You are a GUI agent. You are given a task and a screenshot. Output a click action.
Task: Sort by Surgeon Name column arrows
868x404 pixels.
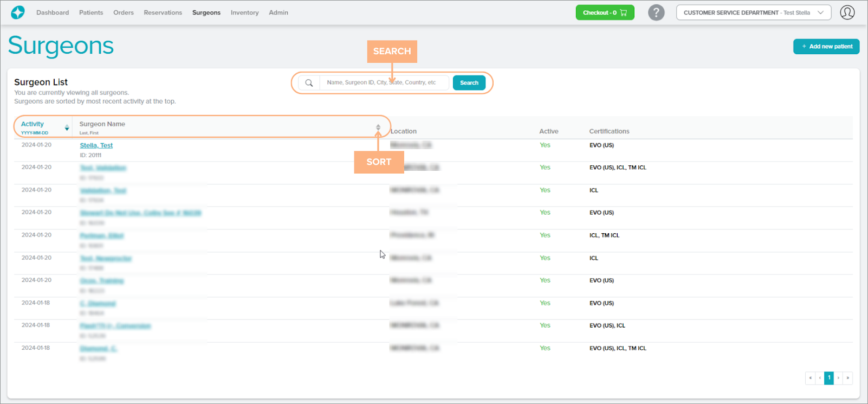click(x=378, y=127)
